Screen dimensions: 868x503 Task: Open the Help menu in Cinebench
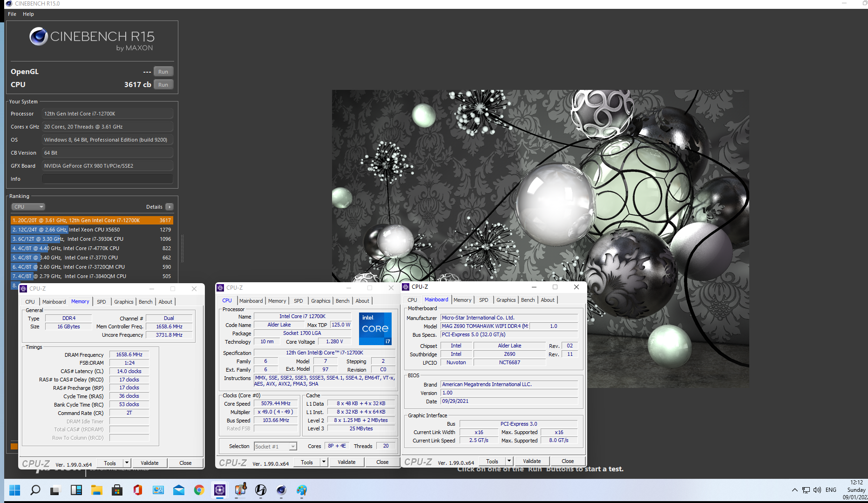[x=28, y=14]
